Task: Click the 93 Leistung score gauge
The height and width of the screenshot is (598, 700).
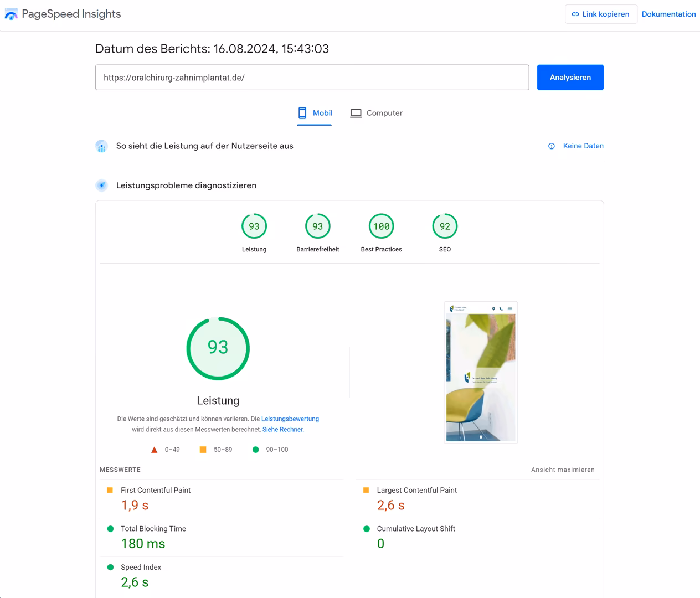Action: [x=218, y=348]
